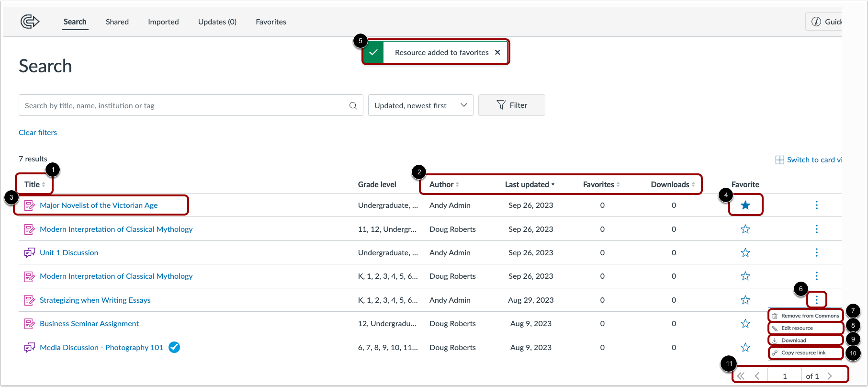Favorite the Modern Interpretation row by Doug Roberts, 11, 12
The height and width of the screenshot is (387, 868).
coord(745,229)
